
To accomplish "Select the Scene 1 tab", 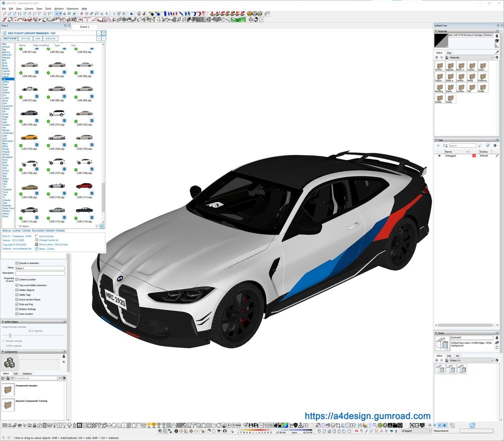I will coord(85,27).
